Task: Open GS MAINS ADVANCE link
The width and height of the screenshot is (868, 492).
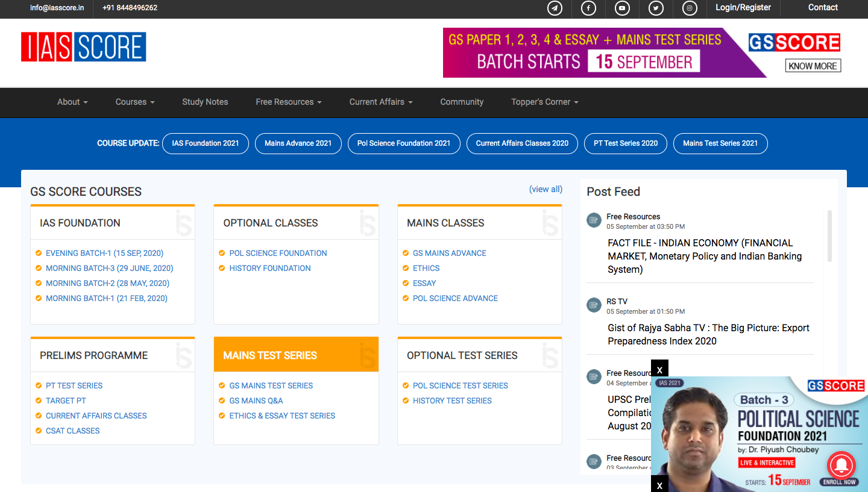Action: pos(450,253)
